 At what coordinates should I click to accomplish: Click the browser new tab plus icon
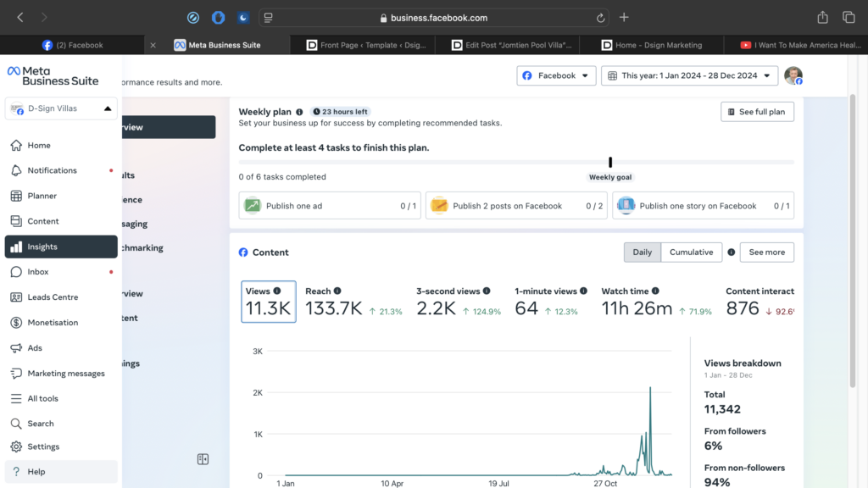tap(624, 17)
